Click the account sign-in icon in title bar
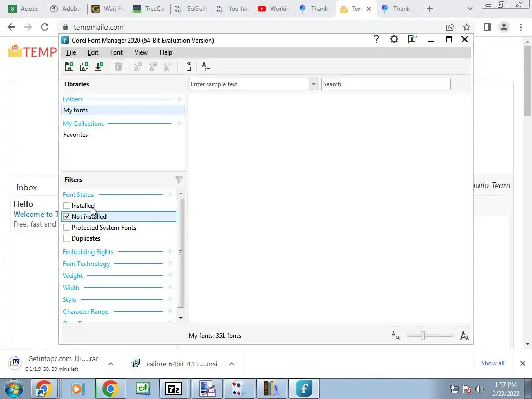Image resolution: width=532 pixels, height=399 pixels. pyautogui.click(x=412, y=39)
